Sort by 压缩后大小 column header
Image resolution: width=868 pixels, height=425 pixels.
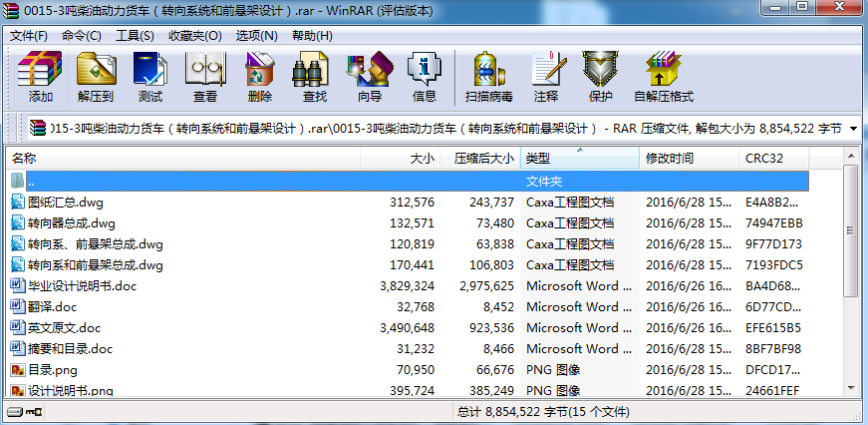[480, 158]
